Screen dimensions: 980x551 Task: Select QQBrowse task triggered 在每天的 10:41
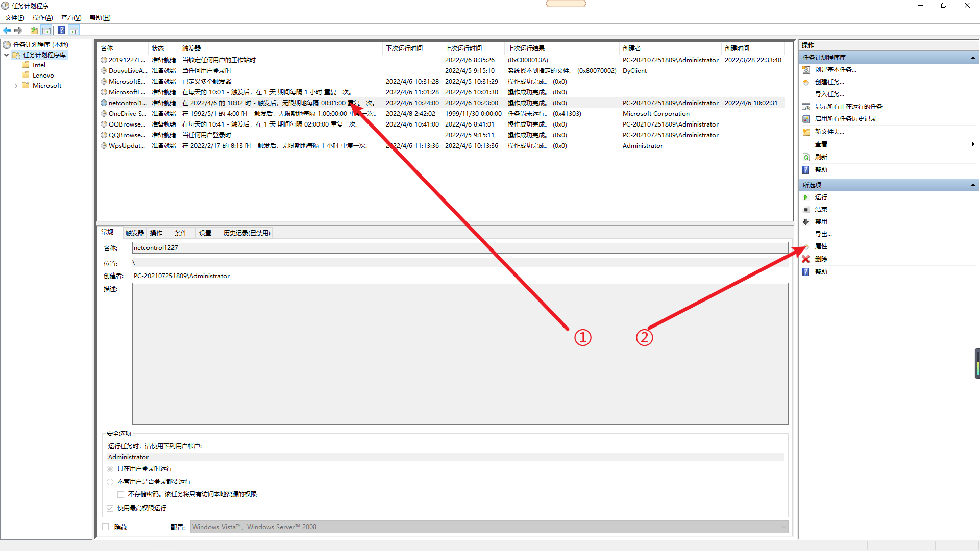[442, 124]
